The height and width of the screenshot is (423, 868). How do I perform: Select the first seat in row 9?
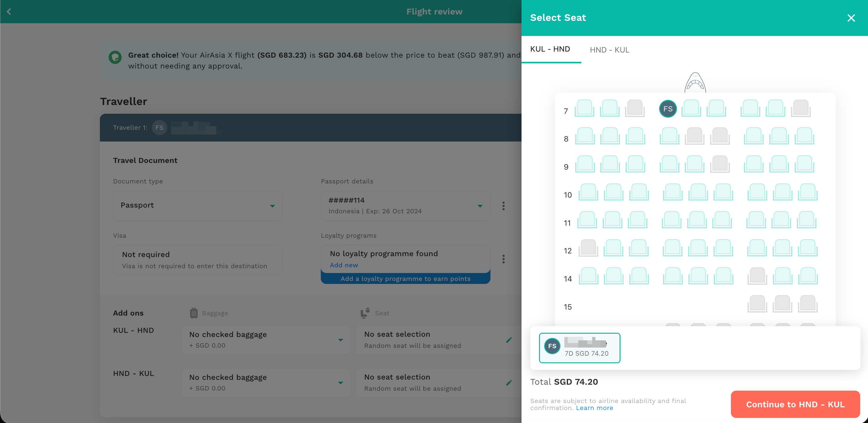click(585, 164)
